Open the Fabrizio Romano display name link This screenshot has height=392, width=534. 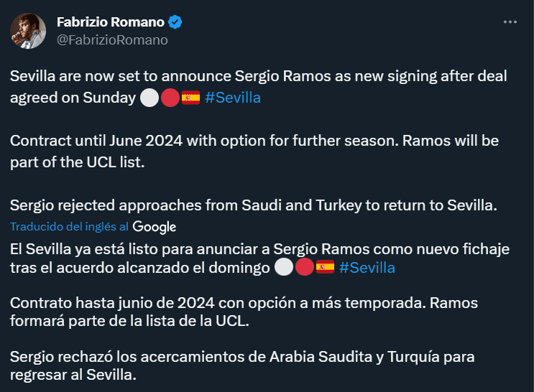(x=110, y=22)
